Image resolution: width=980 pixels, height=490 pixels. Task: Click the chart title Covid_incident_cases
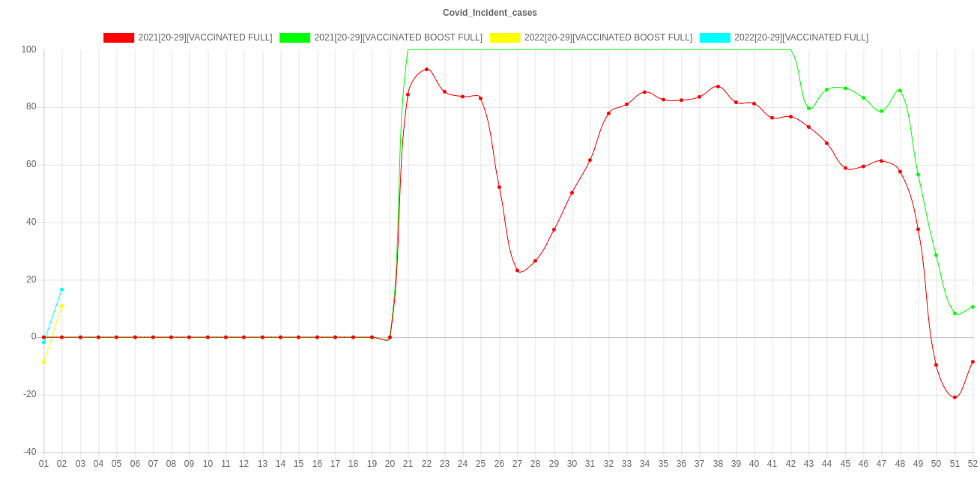tap(489, 13)
